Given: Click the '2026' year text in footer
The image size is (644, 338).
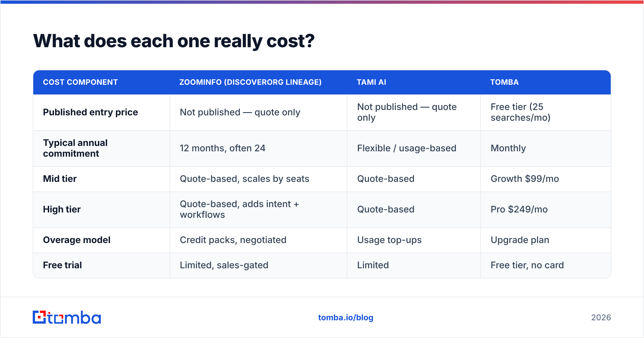Looking at the screenshot, I should point(601,318).
